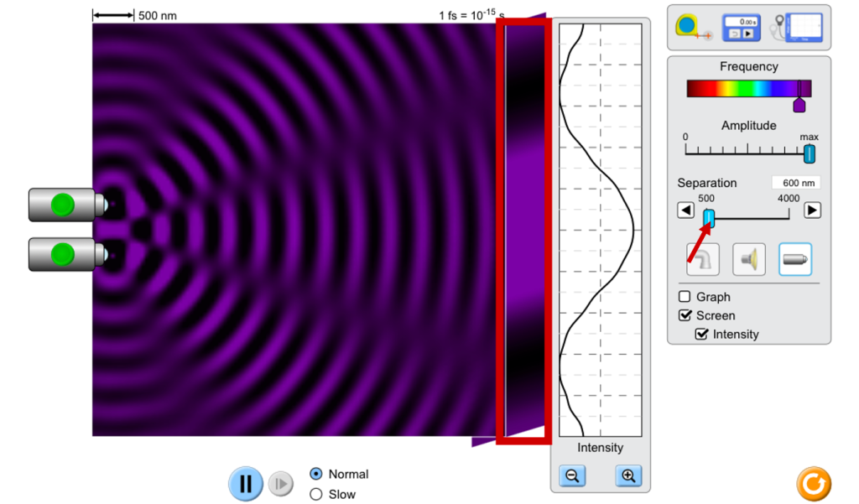Click the Separation label

point(706,183)
